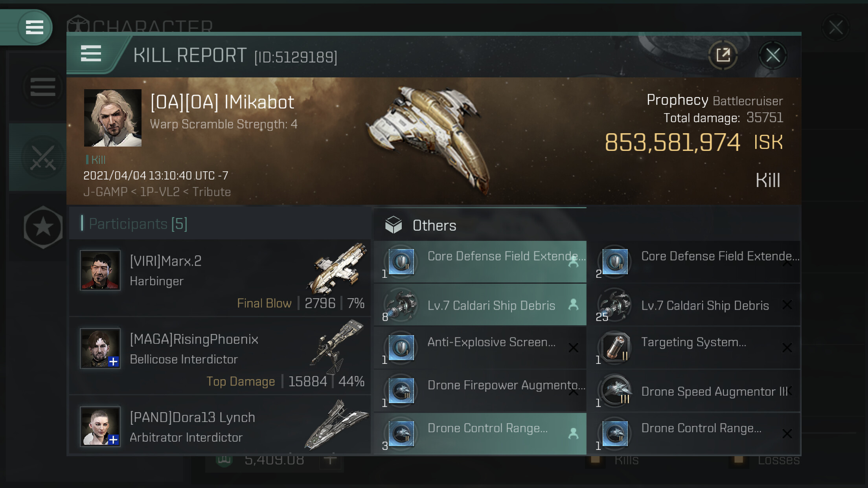Click the star badge sidebar icon

click(x=43, y=227)
